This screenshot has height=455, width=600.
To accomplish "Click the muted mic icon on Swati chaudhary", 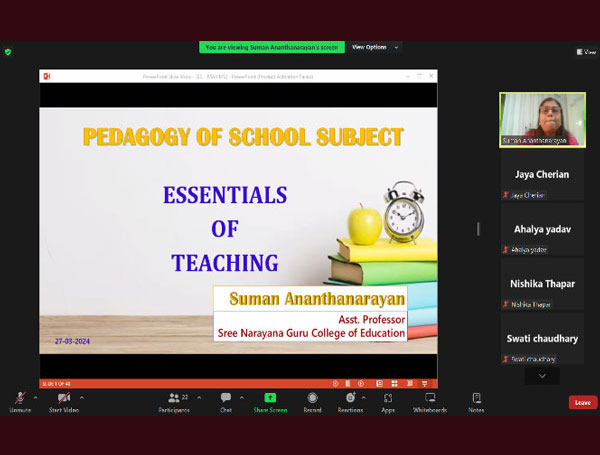I will pyautogui.click(x=505, y=359).
